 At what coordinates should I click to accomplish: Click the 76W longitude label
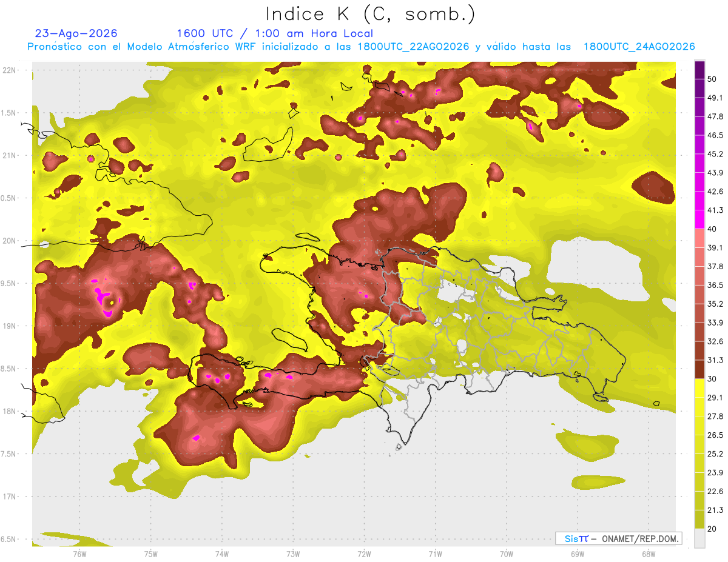pos(79,554)
